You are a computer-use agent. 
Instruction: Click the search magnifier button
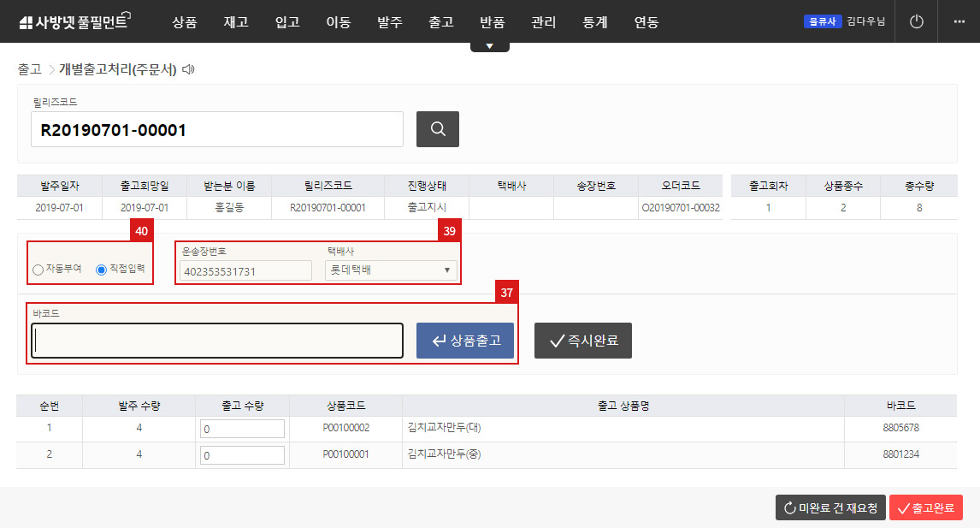pyautogui.click(x=437, y=128)
